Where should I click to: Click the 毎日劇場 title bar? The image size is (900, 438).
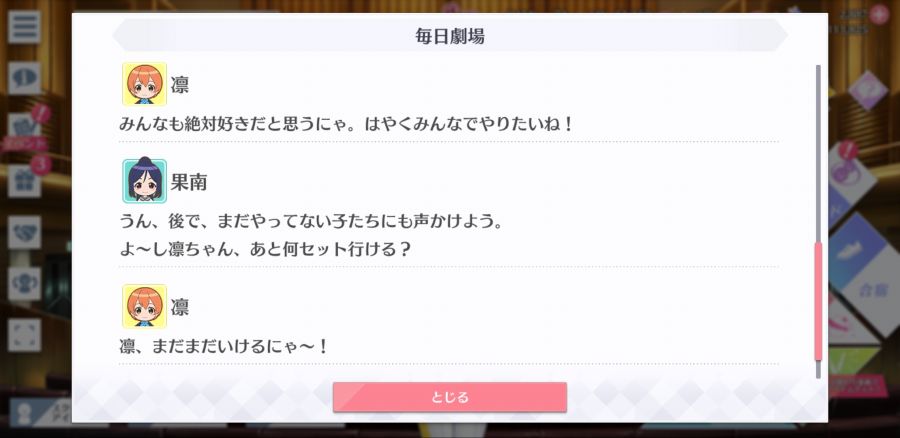click(x=450, y=36)
